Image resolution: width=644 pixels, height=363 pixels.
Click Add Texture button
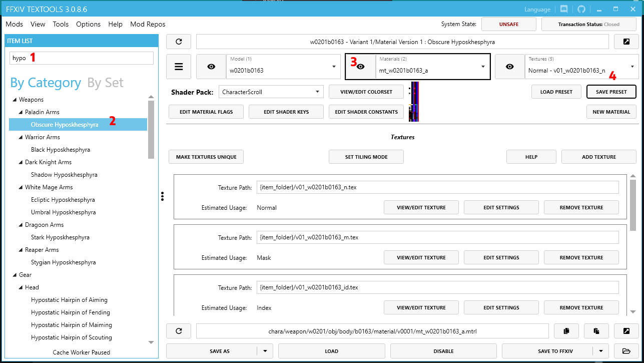pyautogui.click(x=599, y=157)
